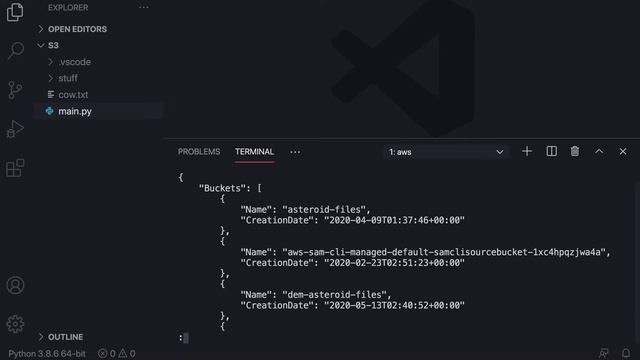Screen dimensions: 640x360
Task: Expand the .vscode folder
Action: (70, 62)
